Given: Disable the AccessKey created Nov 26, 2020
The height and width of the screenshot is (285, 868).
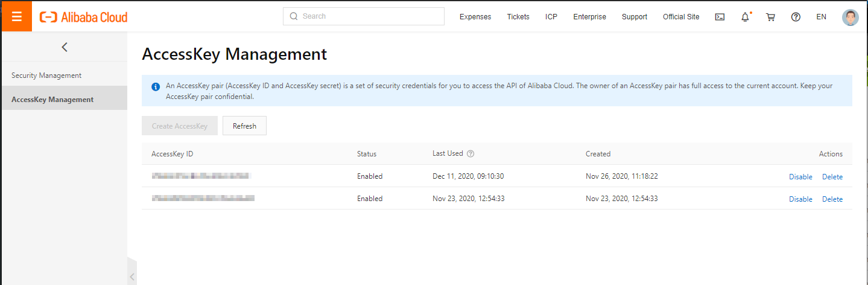Looking at the screenshot, I should (800, 177).
